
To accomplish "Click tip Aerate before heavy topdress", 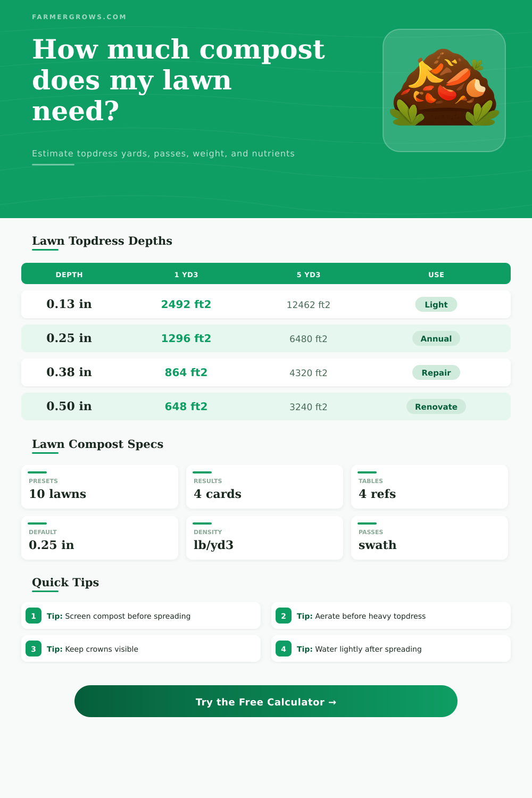I will point(391,616).
